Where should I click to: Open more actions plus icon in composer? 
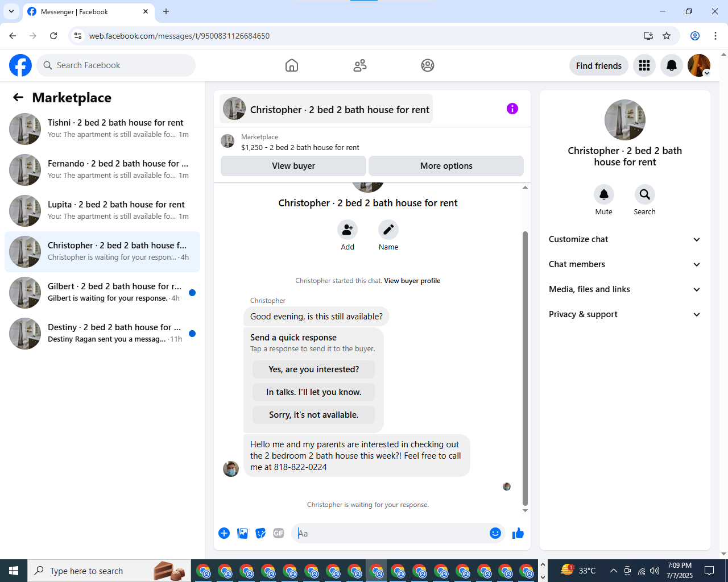224,533
